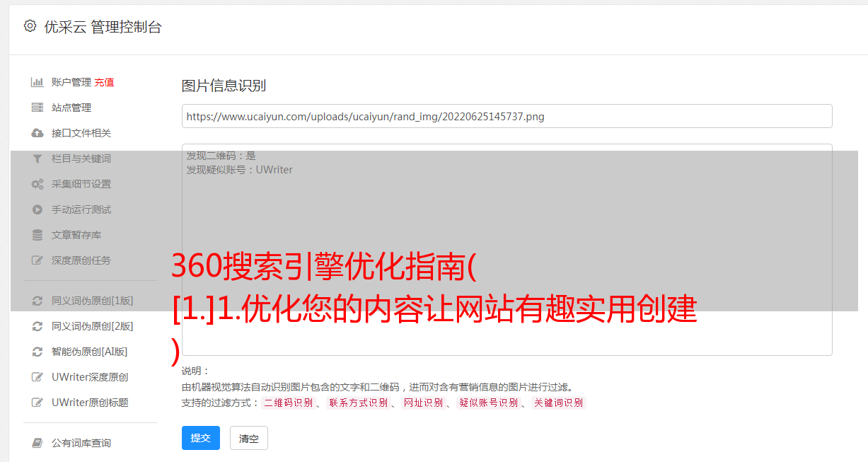Click the edit icon for UWriter原创标题

click(37, 403)
